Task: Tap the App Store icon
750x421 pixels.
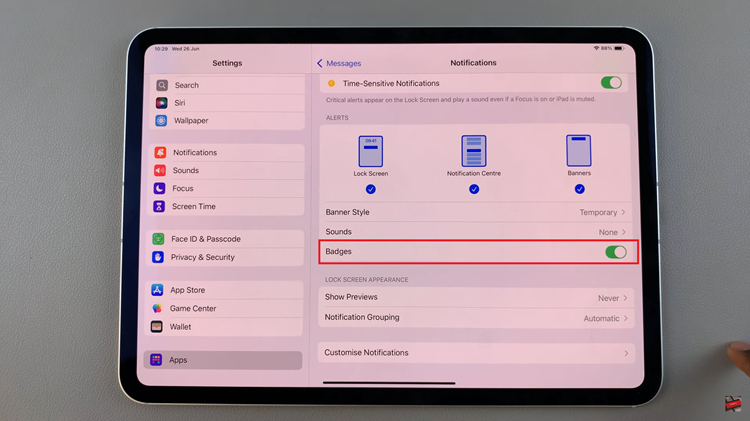Action: (x=157, y=290)
